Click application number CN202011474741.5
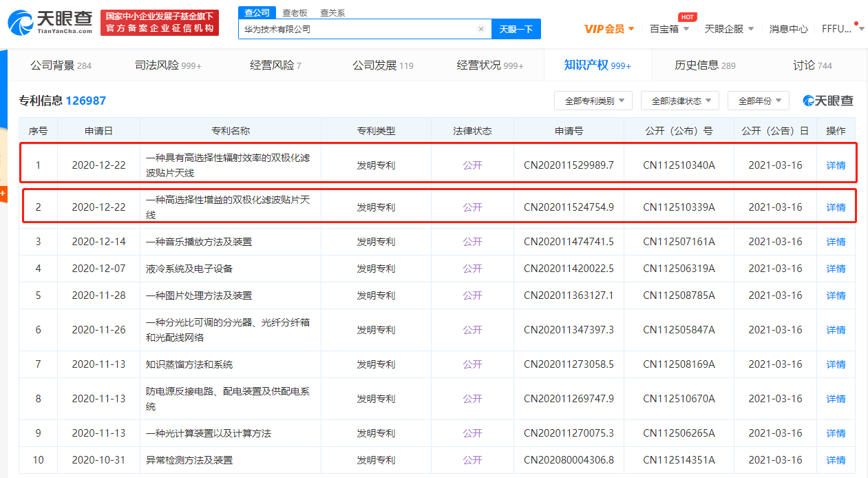Viewport: 868px width, 478px height. (569, 242)
